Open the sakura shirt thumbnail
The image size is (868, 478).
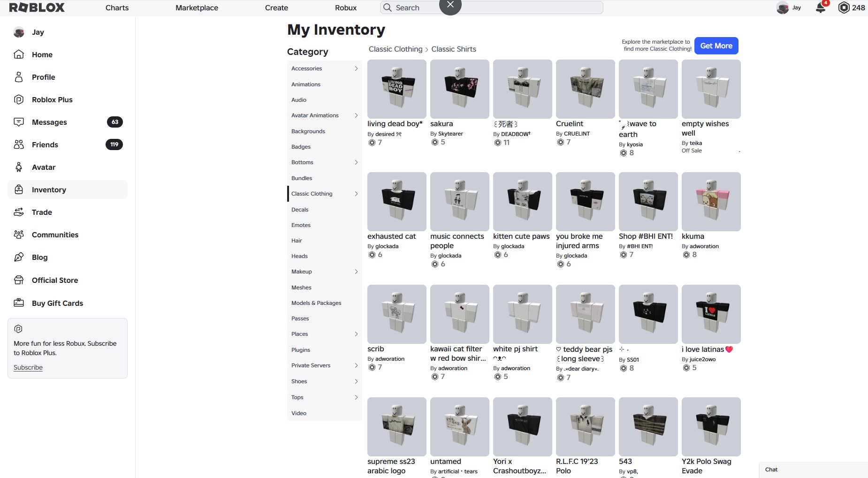(460, 89)
